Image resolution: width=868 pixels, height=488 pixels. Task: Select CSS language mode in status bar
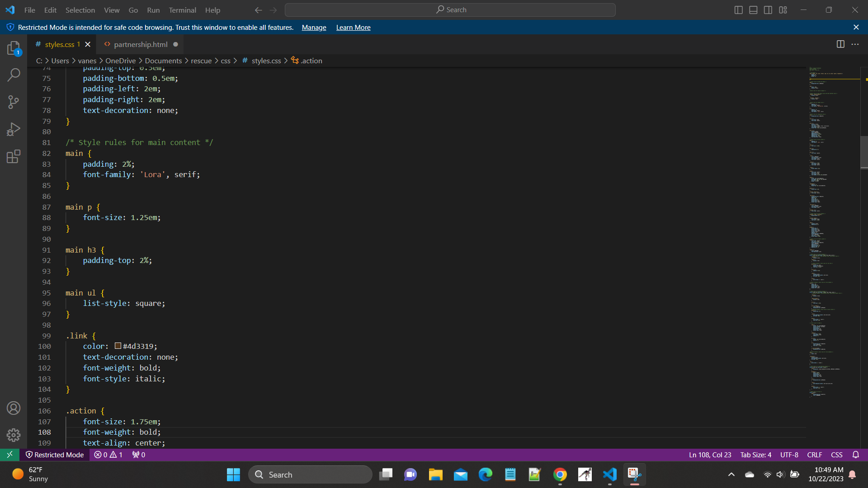pyautogui.click(x=837, y=455)
